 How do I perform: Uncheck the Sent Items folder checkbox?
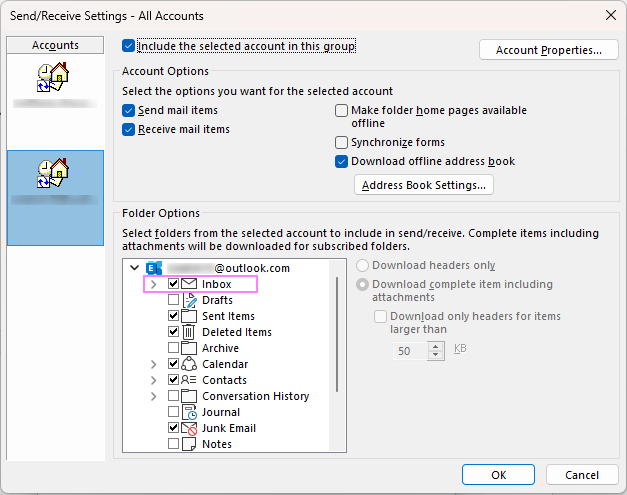click(173, 315)
